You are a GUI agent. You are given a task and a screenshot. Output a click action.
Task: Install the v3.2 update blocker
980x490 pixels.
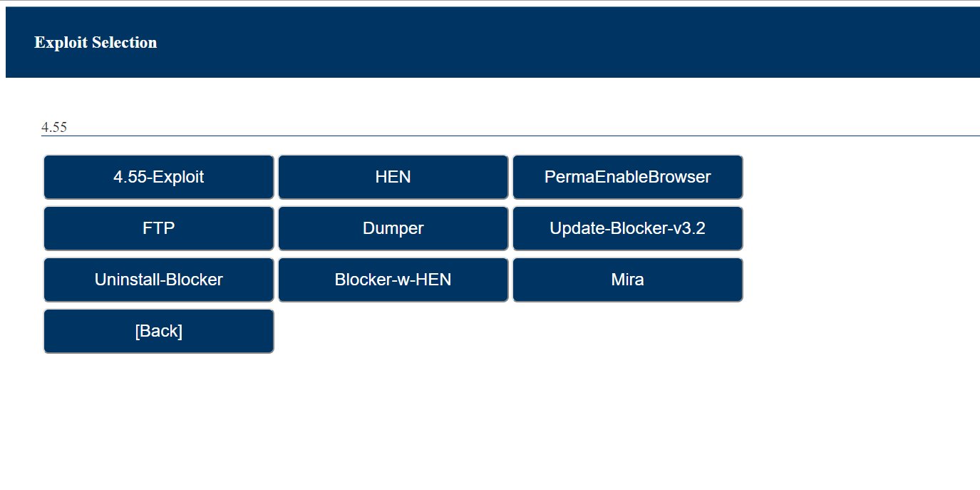tap(627, 228)
